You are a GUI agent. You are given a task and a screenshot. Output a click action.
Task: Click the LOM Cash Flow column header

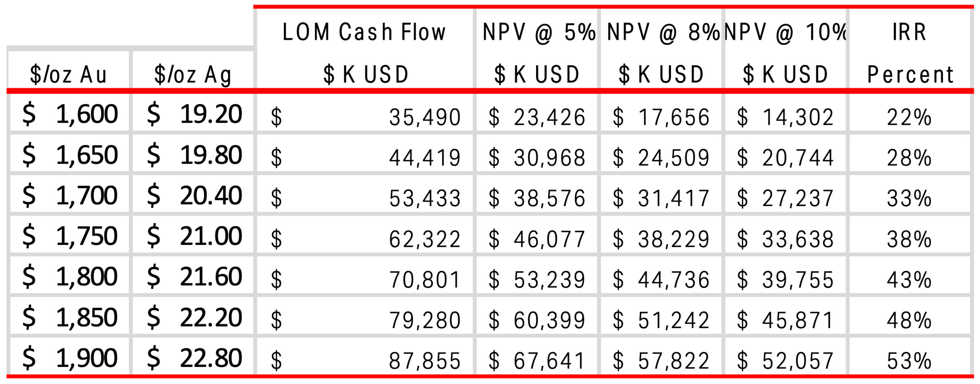[x=364, y=48]
